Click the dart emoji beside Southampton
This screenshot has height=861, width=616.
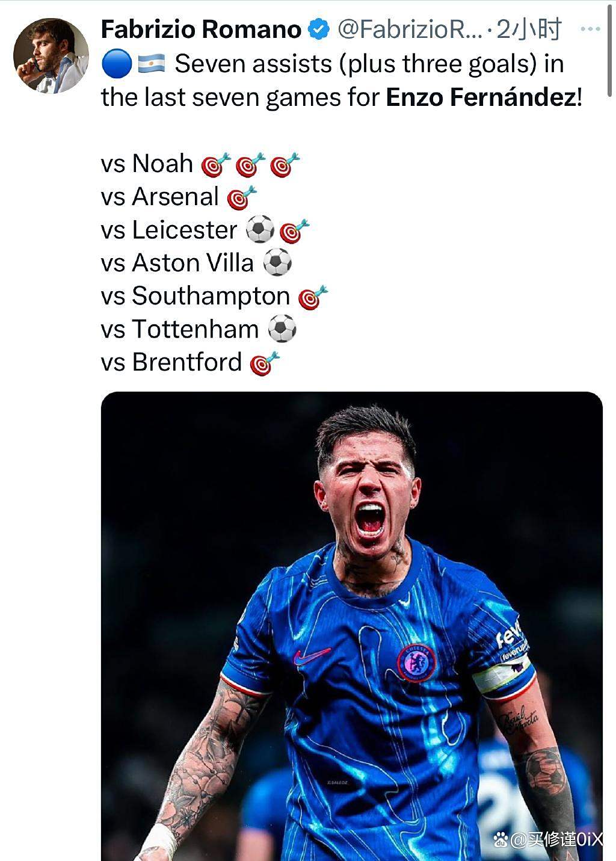(x=313, y=297)
